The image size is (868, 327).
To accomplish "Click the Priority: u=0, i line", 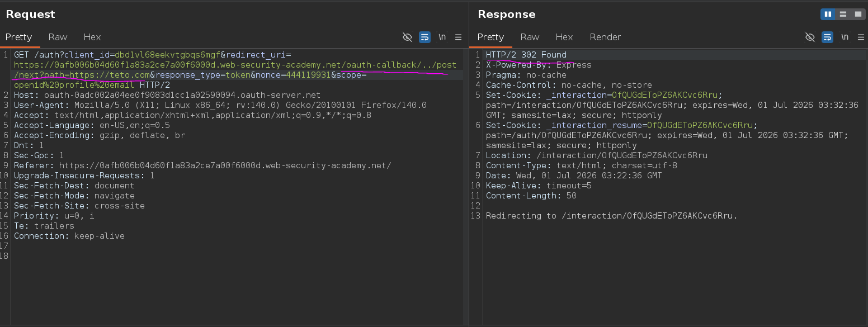I will click(54, 216).
